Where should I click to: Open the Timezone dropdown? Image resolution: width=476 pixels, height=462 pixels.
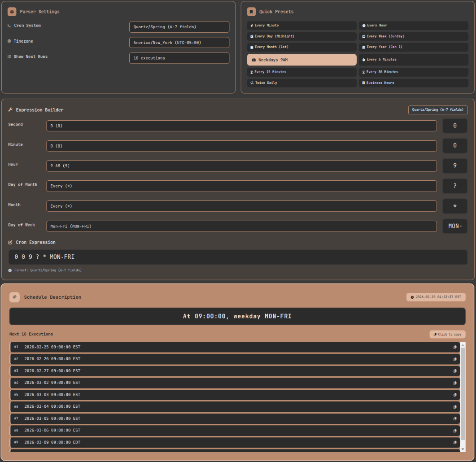pos(179,42)
